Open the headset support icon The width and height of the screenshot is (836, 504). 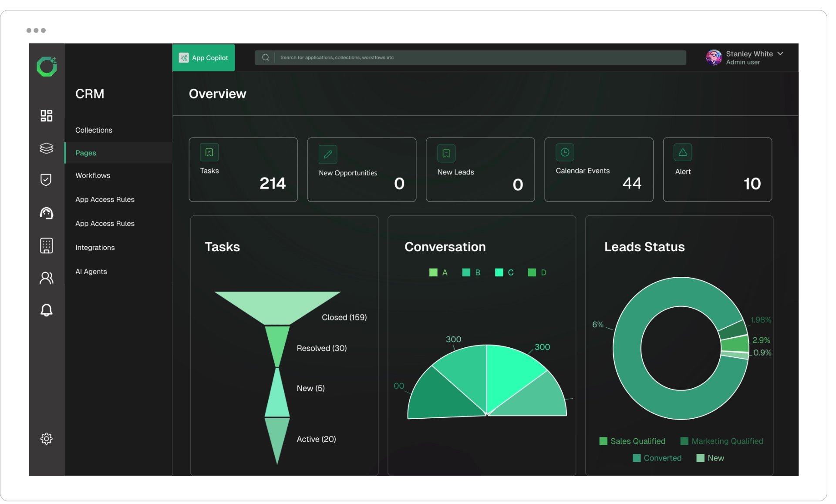point(46,213)
